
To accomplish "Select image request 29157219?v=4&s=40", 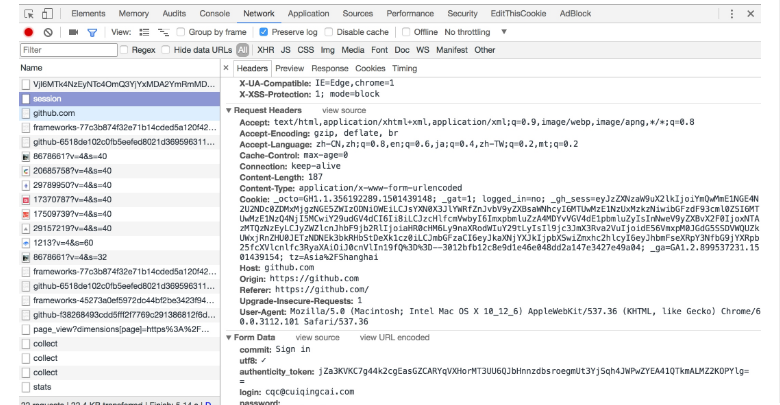I will click(x=119, y=228).
